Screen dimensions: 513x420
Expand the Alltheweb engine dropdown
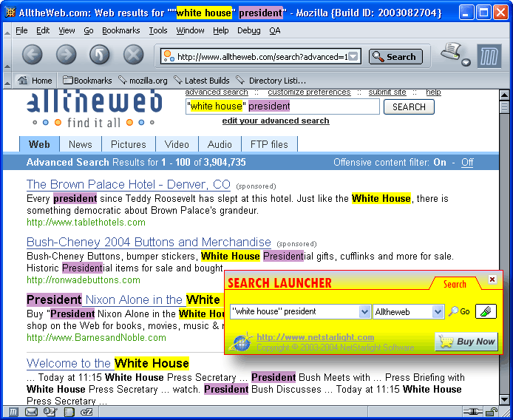(x=438, y=311)
